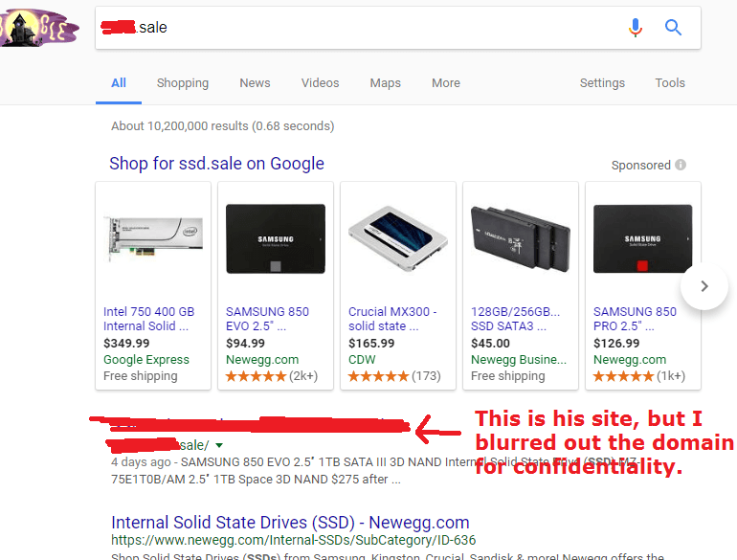Open the SAMSUNG 850 EVO 2.5" link
Image resolution: width=737 pixels, height=560 pixels.
point(267,319)
